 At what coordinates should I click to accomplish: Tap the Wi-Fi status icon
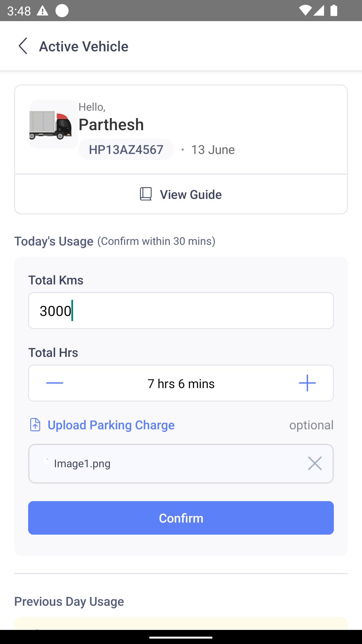point(305,11)
